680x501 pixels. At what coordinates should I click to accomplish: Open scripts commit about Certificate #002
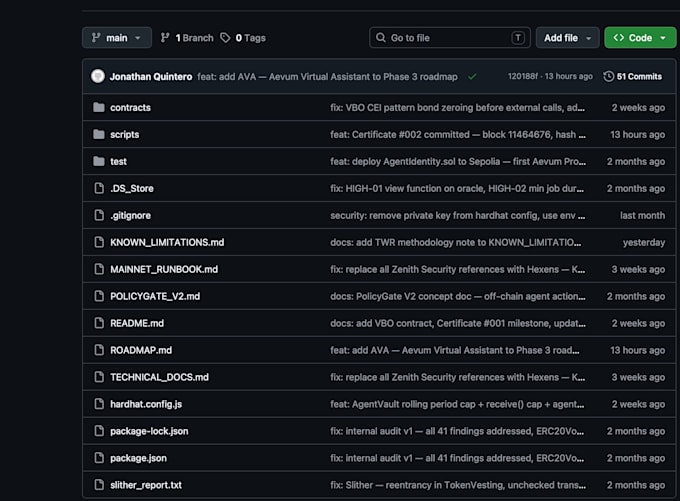click(x=458, y=134)
